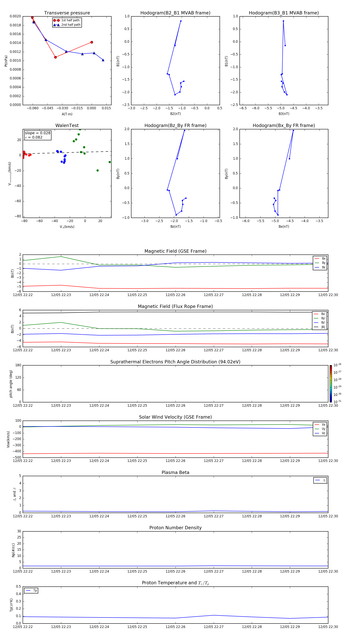This screenshot has width=351, height=644.
Task: Click the Suprathermal Electrons Pitch Angle Distribution title
Action: [x=175, y=362]
